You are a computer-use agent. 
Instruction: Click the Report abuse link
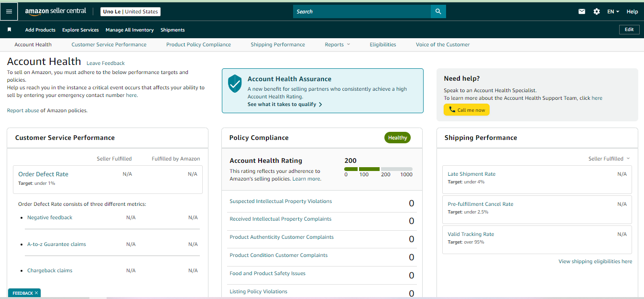click(x=23, y=110)
